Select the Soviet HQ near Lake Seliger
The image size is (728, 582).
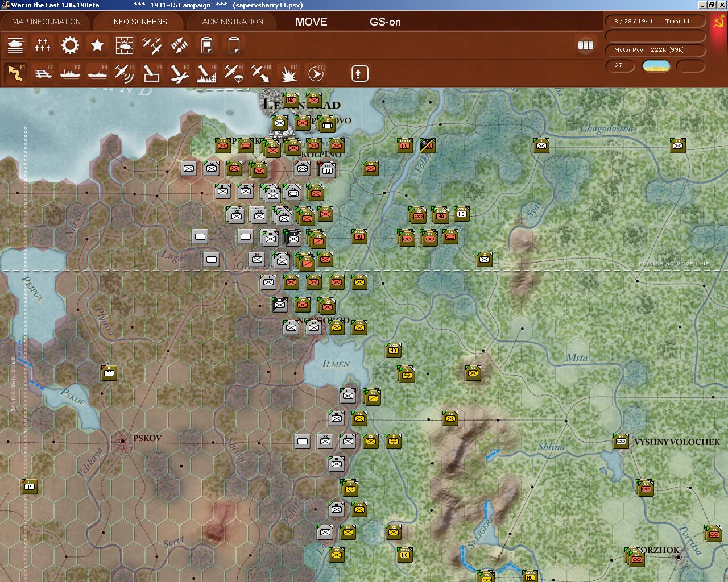[530, 576]
